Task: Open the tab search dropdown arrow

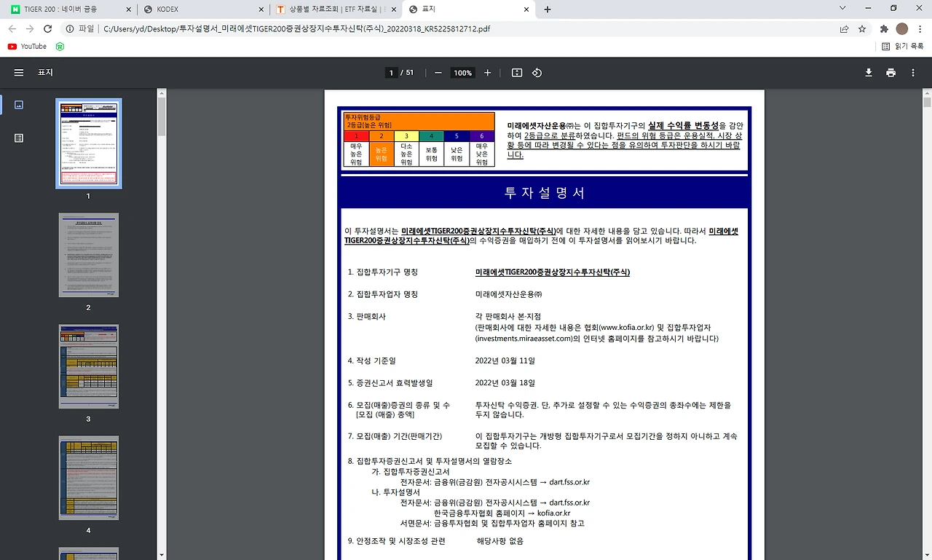Action: click(843, 9)
